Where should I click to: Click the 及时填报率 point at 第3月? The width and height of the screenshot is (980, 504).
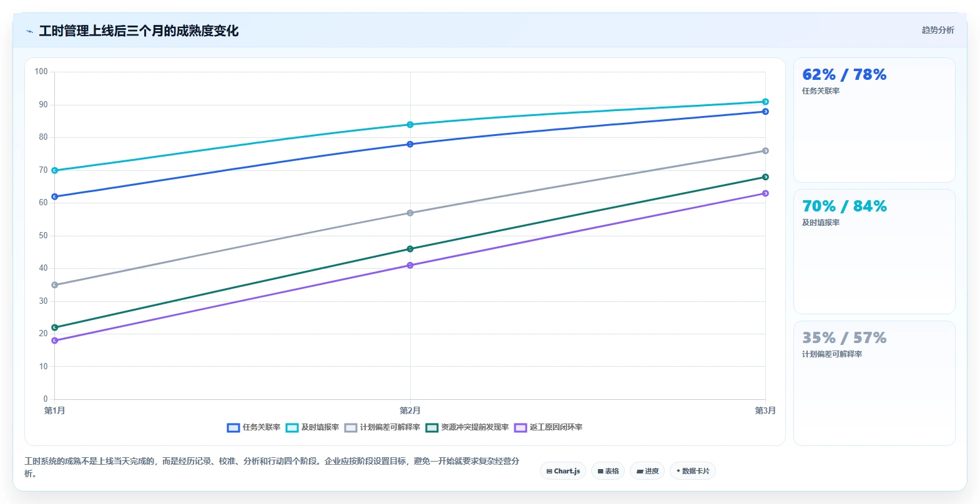[765, 102]
